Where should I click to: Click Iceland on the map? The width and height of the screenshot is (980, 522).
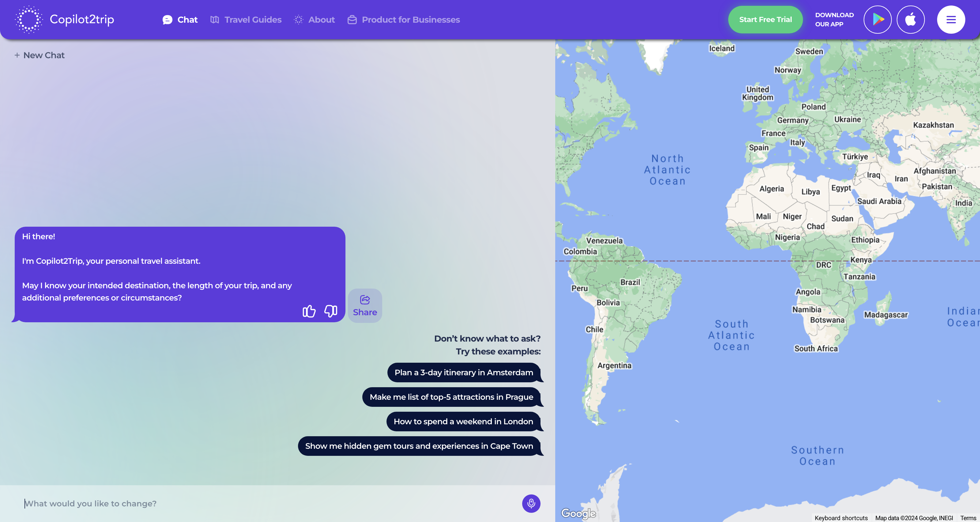(722, 48)
